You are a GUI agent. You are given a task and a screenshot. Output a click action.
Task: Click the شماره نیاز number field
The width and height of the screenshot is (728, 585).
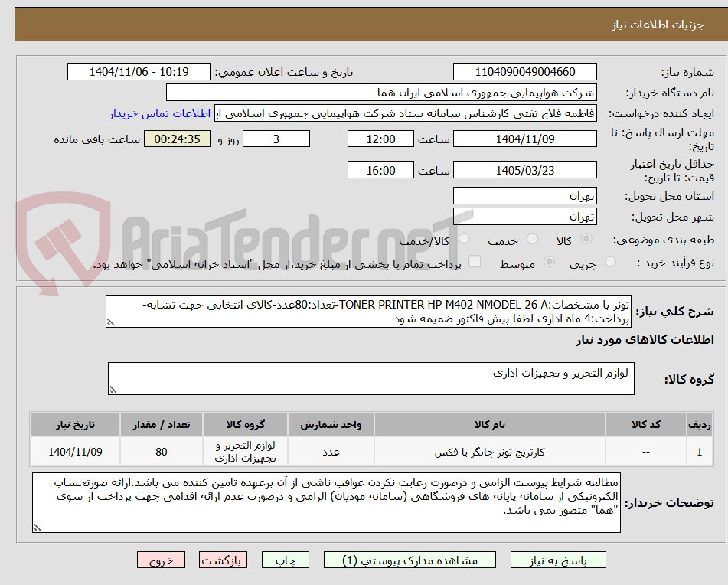524,72
